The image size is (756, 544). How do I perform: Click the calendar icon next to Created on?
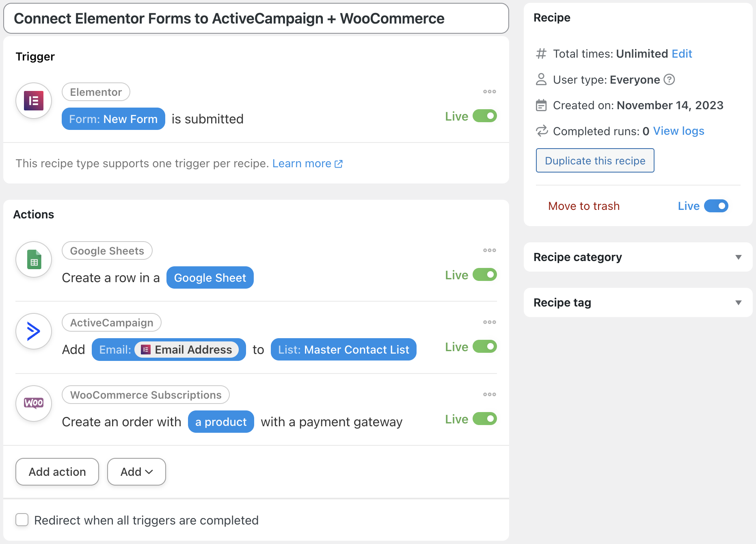pos(541,106)
